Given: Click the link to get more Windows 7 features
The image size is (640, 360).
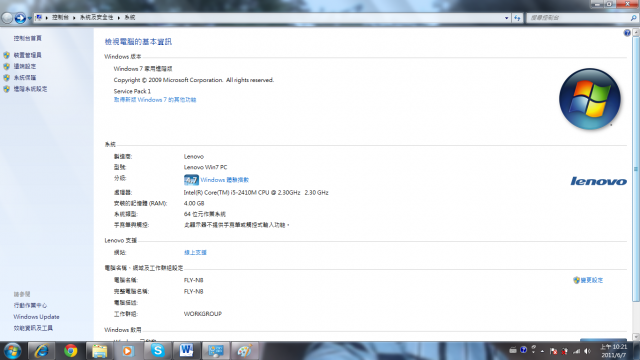Looking at the screenshot, I should (x=155, y=100).
